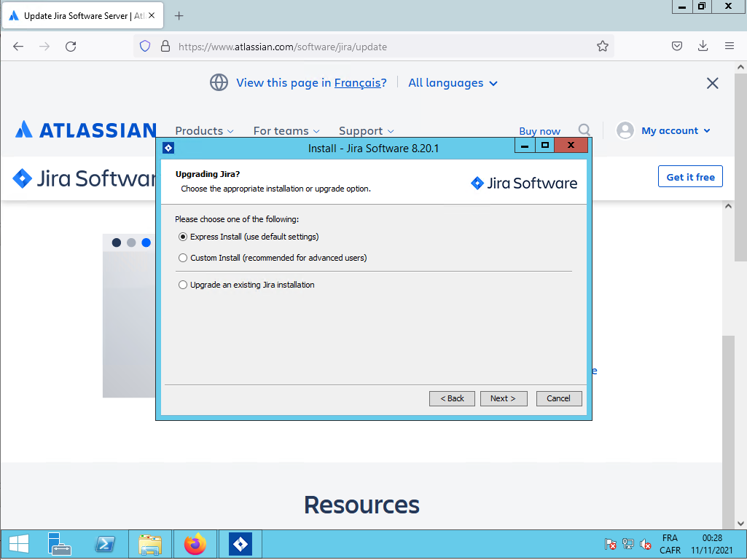
Task: Click the Next button in installer
Action: 503,398
